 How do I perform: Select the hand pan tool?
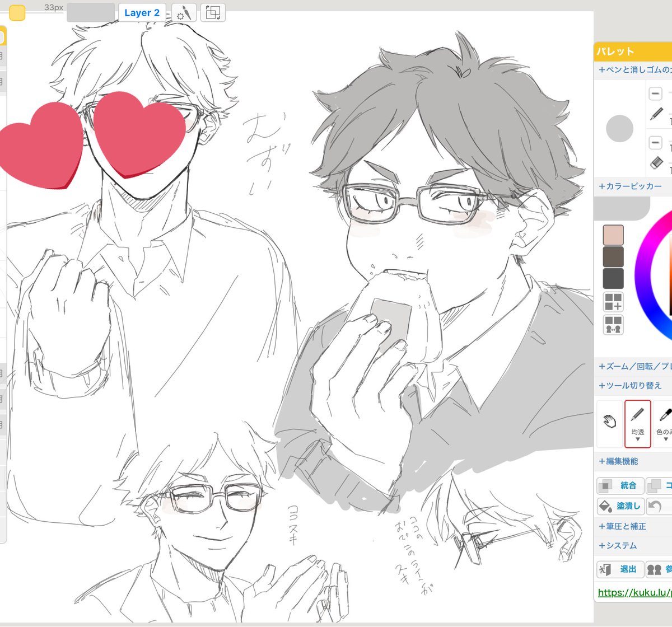(x=609, y=423)
